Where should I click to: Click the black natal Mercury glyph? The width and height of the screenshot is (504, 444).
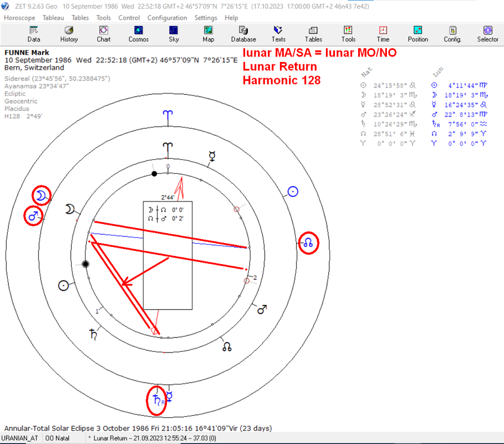point(212,157)
